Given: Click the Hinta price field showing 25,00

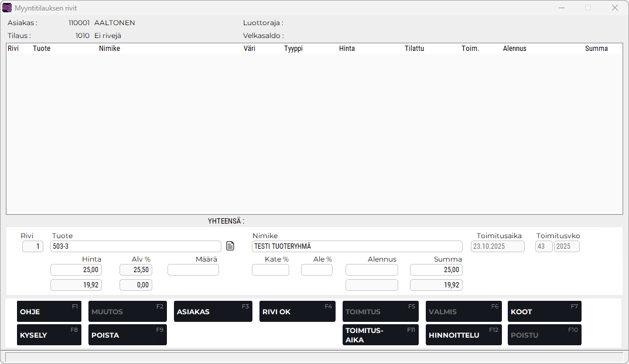Looking at the screenshot, I should (x=76, y=270).
